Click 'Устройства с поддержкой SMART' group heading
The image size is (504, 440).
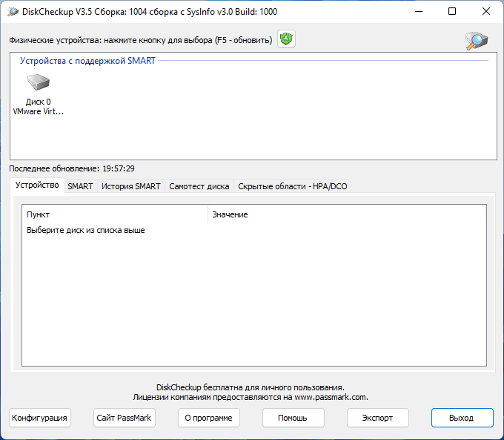87,61
